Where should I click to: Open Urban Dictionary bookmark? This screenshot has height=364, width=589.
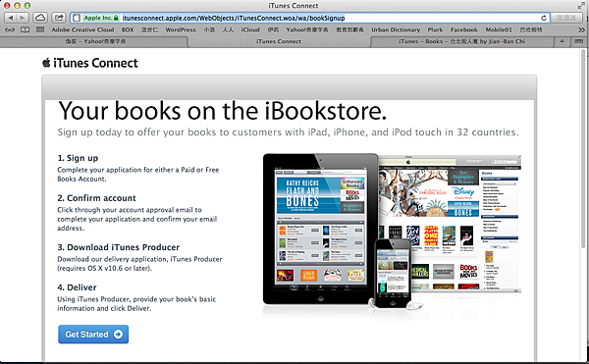tap(396, 29)
